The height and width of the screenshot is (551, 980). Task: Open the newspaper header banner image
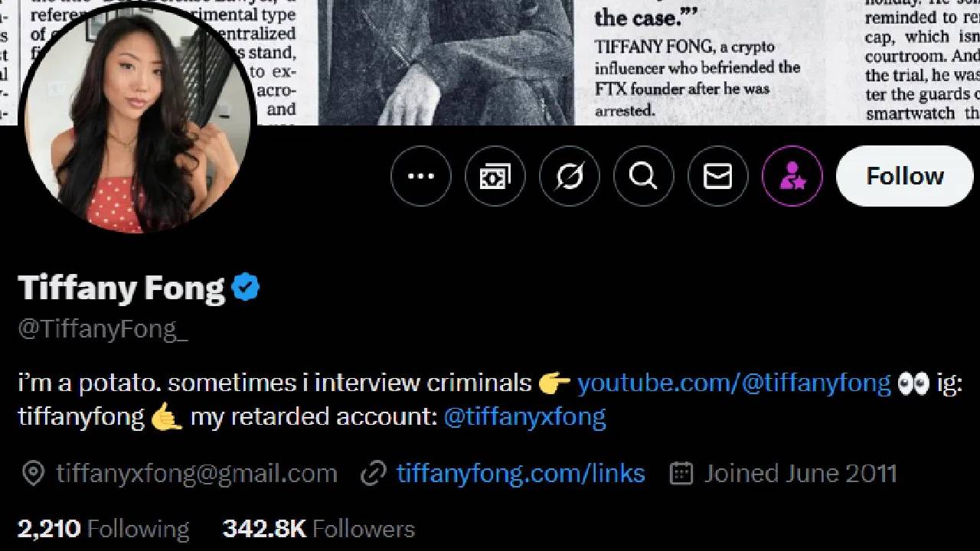612,61
